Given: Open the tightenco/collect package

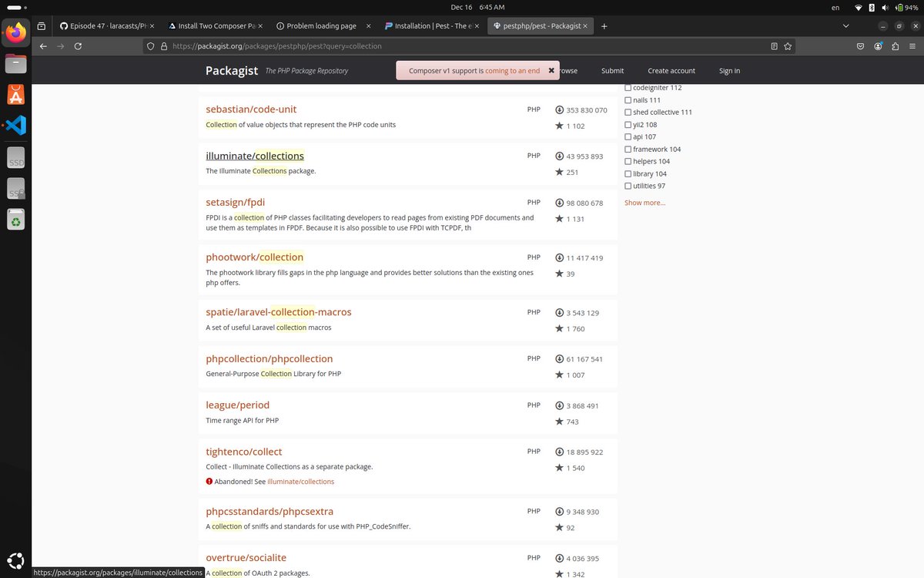Looking at the screenshot, I should 244,452.
